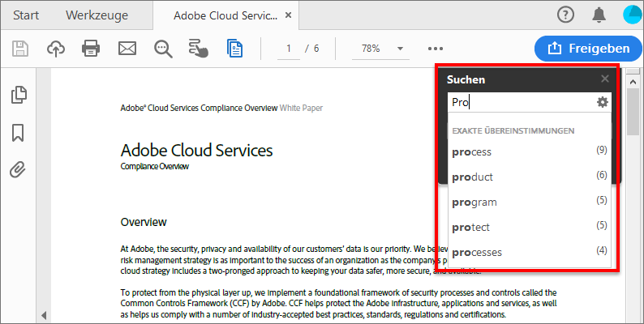Show more tools via ellipsis button
The width and height of the screenshot is (644, 324).
tap(436, 49)
